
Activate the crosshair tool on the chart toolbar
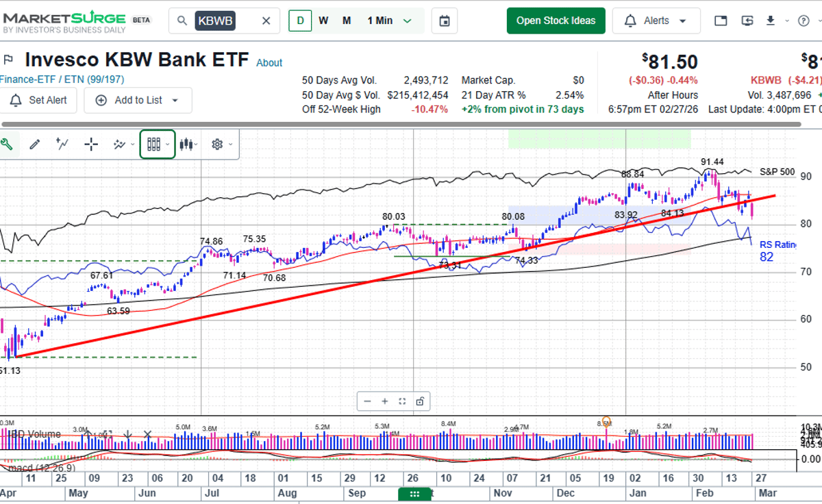tap(90, 144)
